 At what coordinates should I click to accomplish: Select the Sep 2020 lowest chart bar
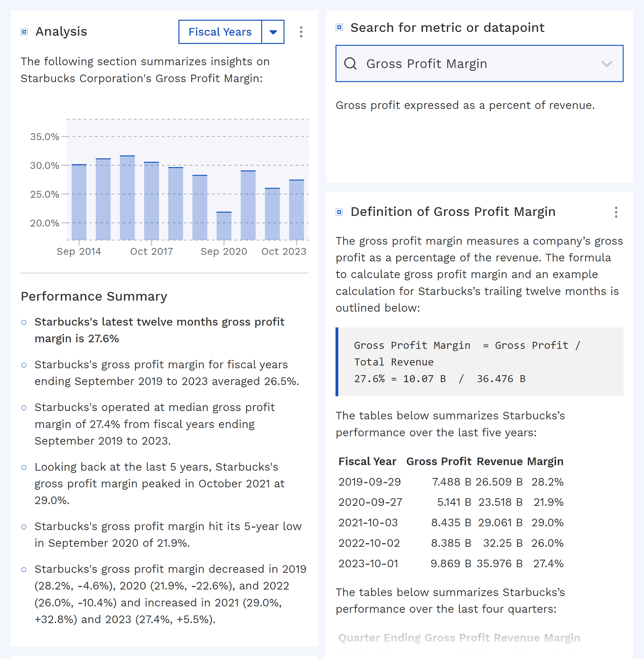[224, 226]
